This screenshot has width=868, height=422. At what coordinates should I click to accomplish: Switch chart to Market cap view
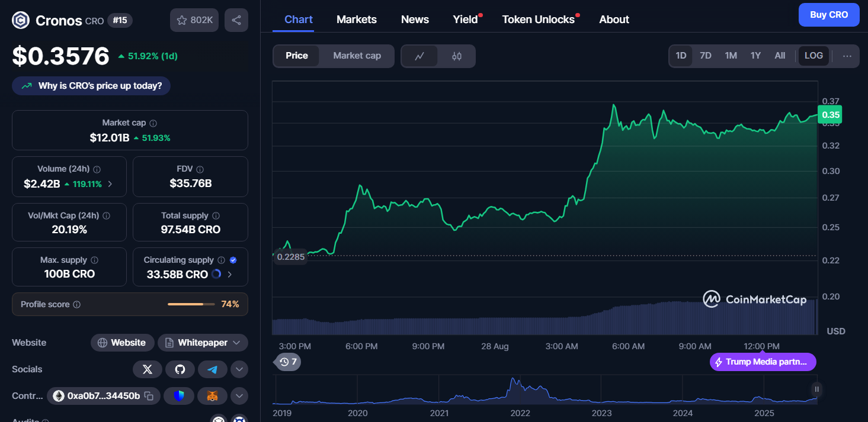point(357,56)
